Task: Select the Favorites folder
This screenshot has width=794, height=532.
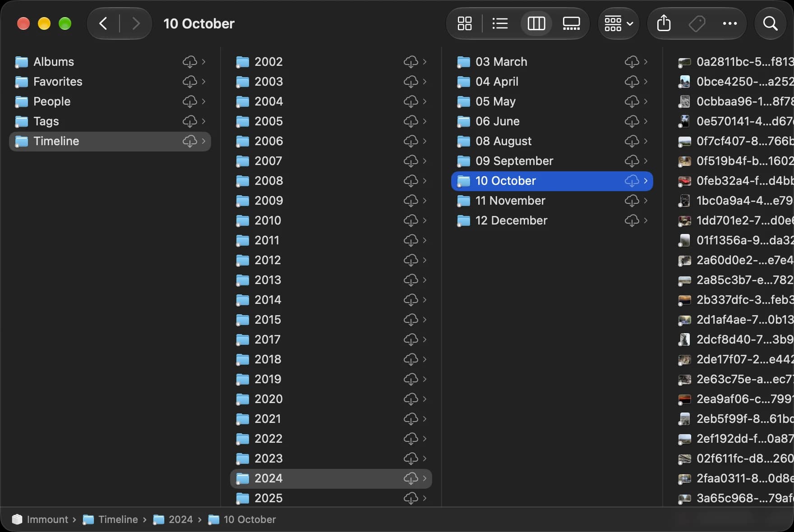Action: (x=110, y=82)
